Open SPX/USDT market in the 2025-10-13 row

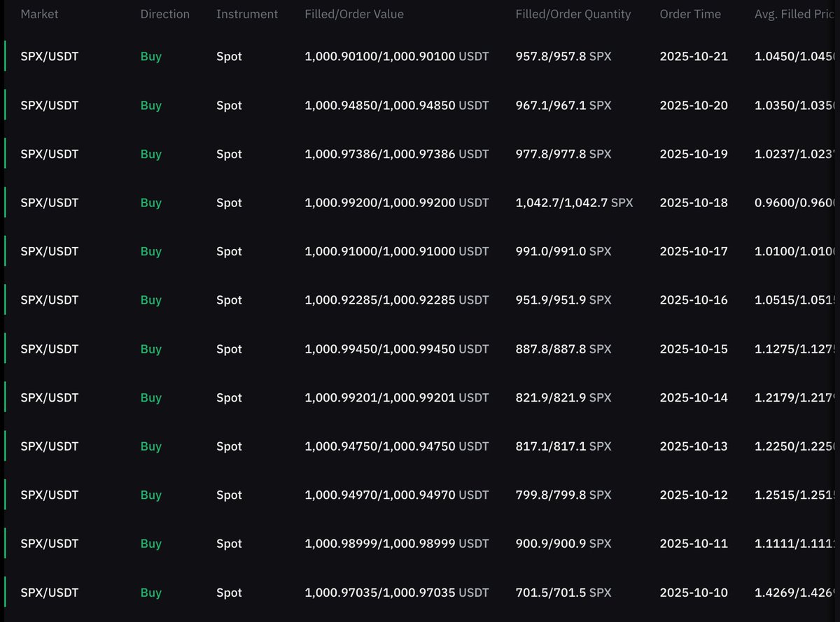click(x=50, y=446)
